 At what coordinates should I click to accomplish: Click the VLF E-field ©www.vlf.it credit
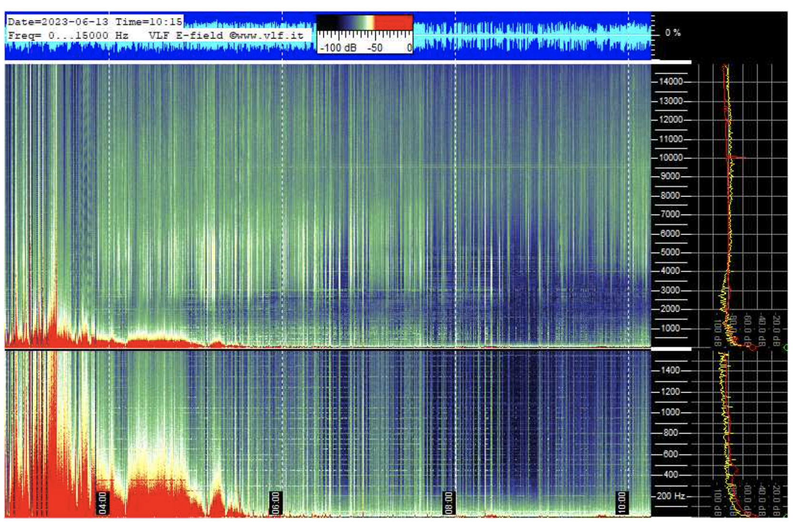pos(226,35)
